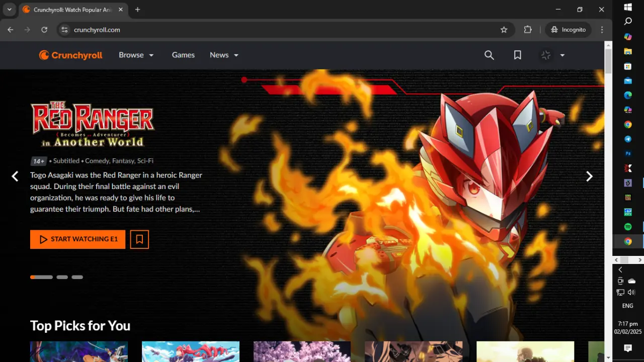Open the Red Ranger series title logo
This screenshot has height=362, width=644.
tap(92, 124)
